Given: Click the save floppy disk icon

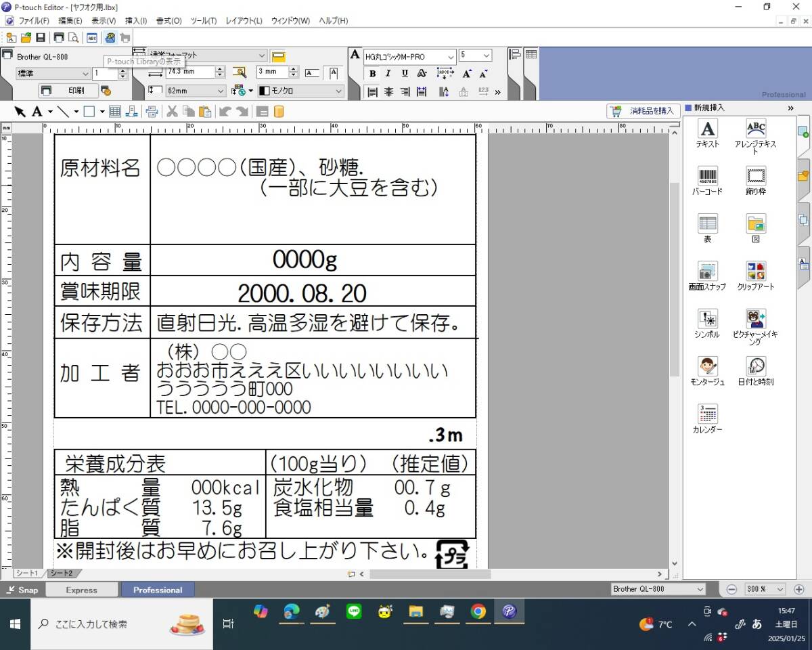Looking at the screenshot, I should 41,38.
